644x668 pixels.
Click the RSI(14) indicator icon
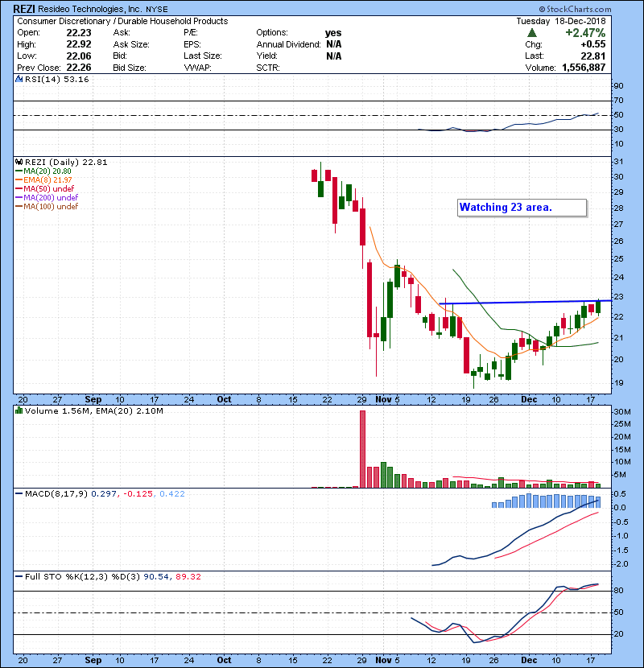tap(19, 79)
